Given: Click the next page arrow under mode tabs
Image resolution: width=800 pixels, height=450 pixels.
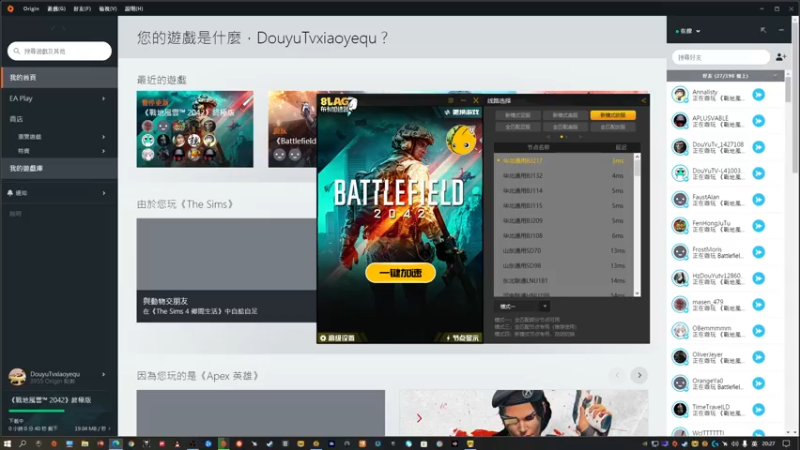Looking at the screenshot, I should 580,137.
